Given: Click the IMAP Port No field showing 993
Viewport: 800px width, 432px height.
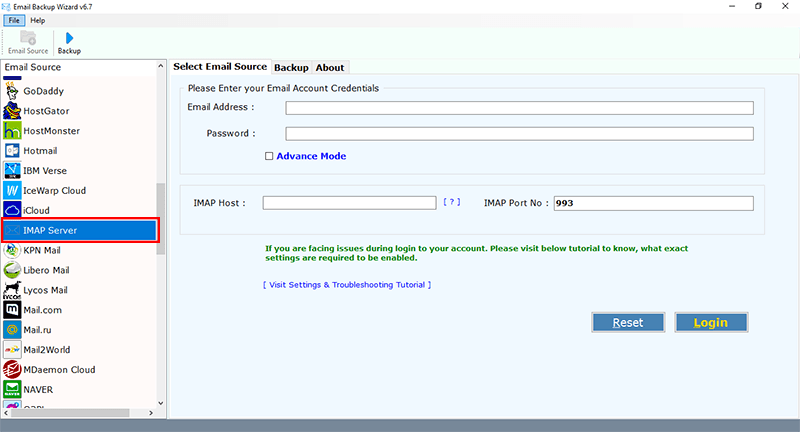Looking at the screenshot, I should coord(653,203).
